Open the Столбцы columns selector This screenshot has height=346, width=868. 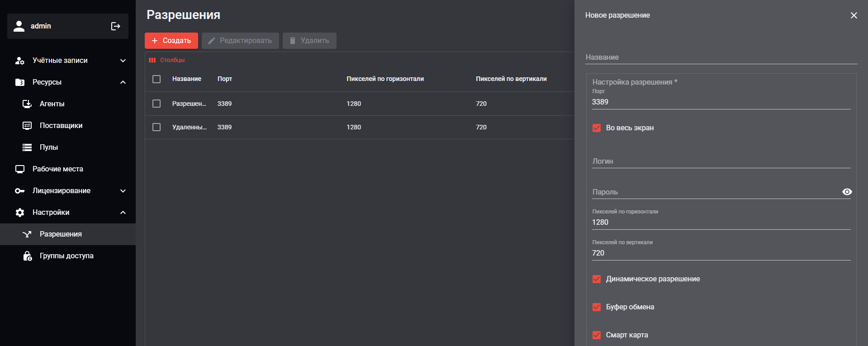click(x=167, y=60)
